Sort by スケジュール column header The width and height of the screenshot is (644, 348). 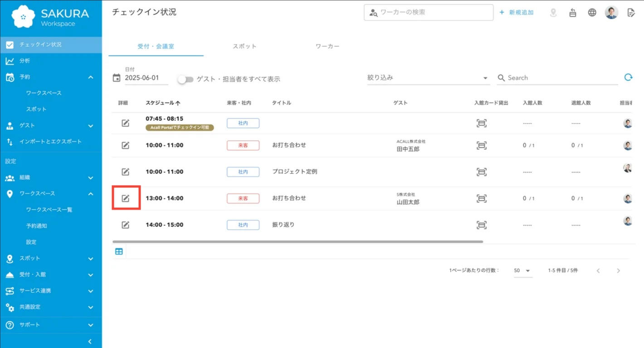pos(163,103)
